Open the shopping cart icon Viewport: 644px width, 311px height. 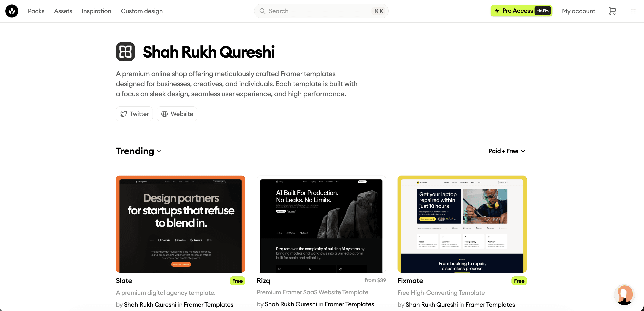[x=612, y=11]
